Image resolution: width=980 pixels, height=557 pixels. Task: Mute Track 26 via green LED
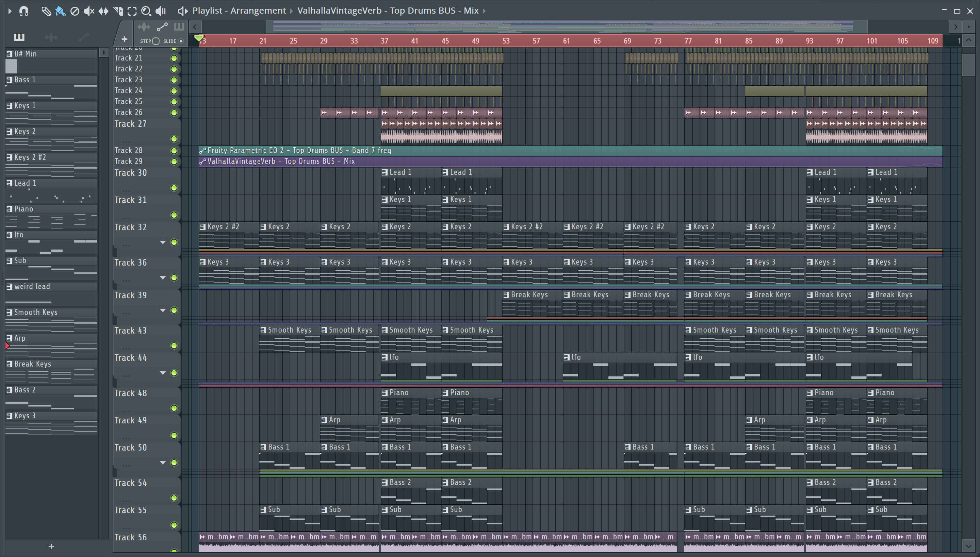tap(174, 113)
